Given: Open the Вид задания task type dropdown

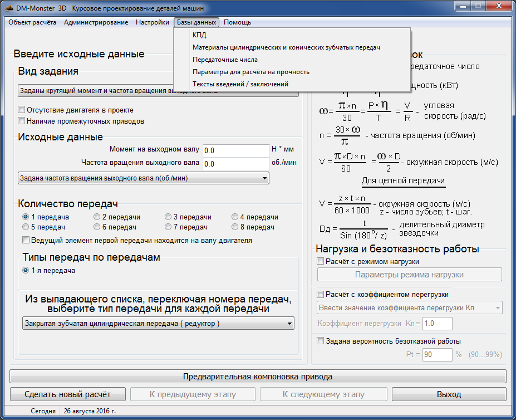Looking at the screenshot, I should point(158,91).
